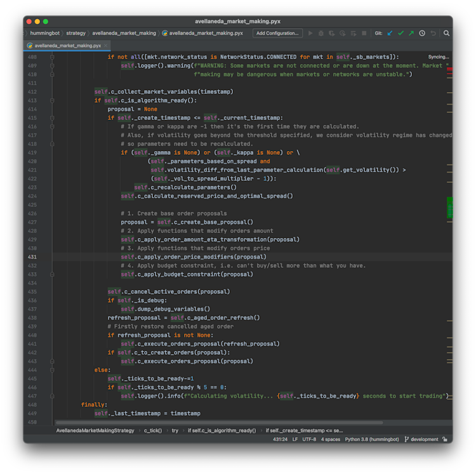This screenshot has width=476, height=474.
Task: Collapse the fold marker at line 415
Action: click(x=52, y=118)
